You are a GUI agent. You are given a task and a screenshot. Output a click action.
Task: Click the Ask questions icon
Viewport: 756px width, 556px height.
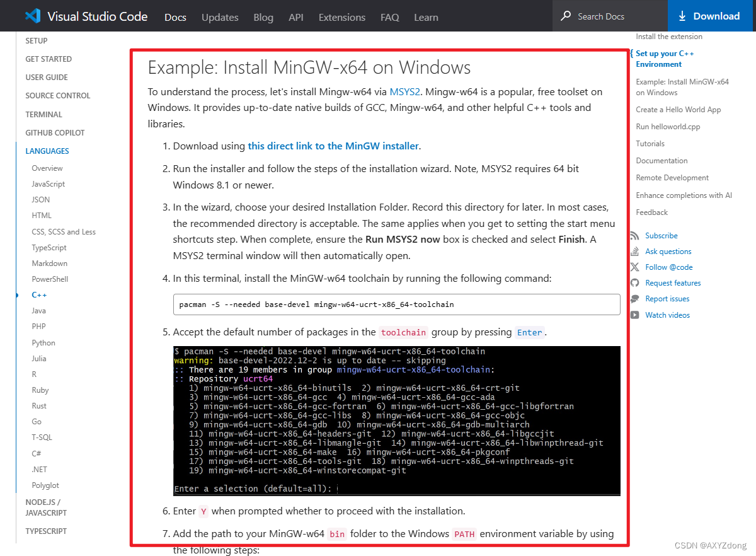pyautogui.click(x=634, y=252)
